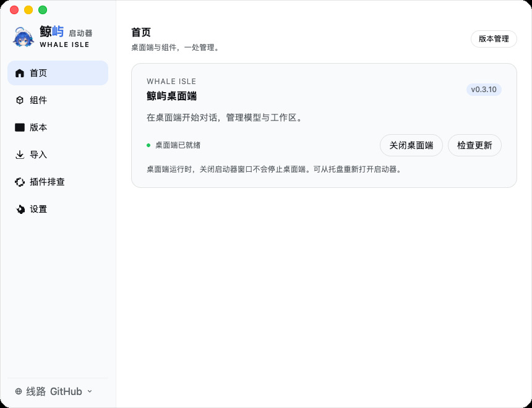Click the home icon beside 首页
Screen dimensions: 532x408
[x=20, y=73]
